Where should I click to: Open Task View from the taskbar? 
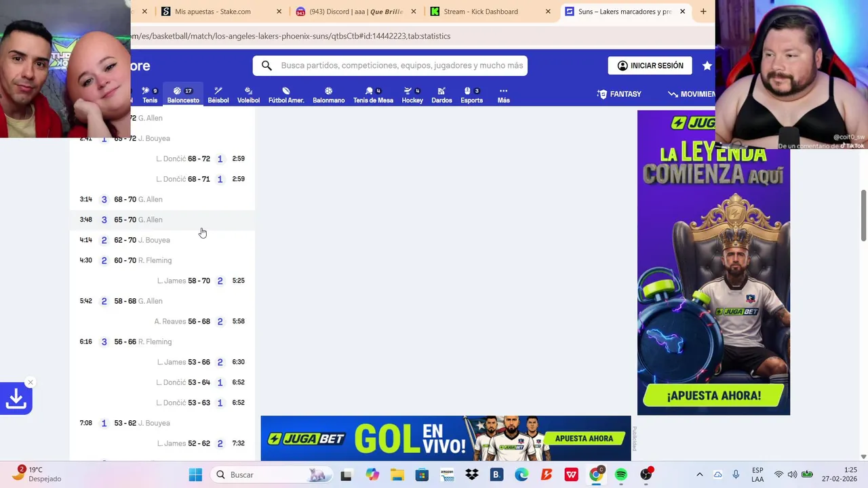point(346,474)
